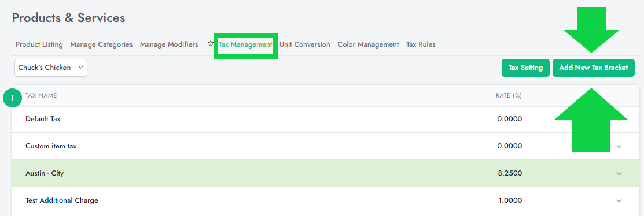Image resolution: width=644 pixels, height=216 pixels.
Task: Click the star icon beside Tax Management
Action: 211,43
